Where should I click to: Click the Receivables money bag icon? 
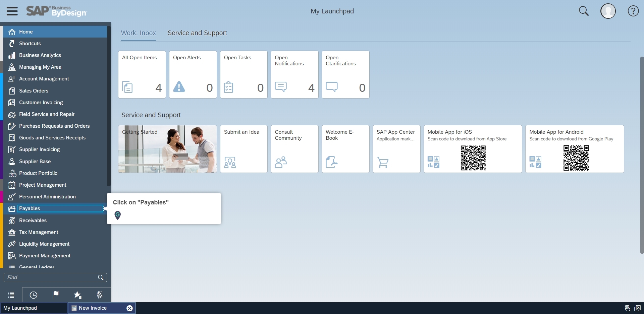(12, 221)
